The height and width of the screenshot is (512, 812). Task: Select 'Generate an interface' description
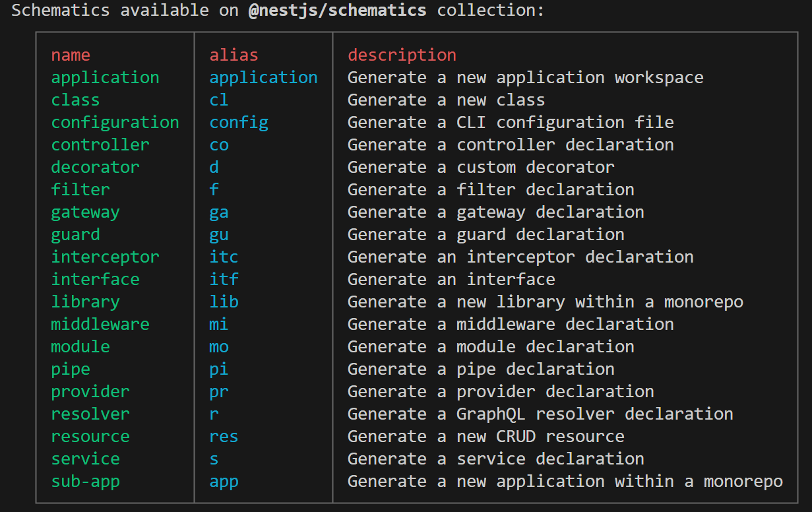coord(451,280)
